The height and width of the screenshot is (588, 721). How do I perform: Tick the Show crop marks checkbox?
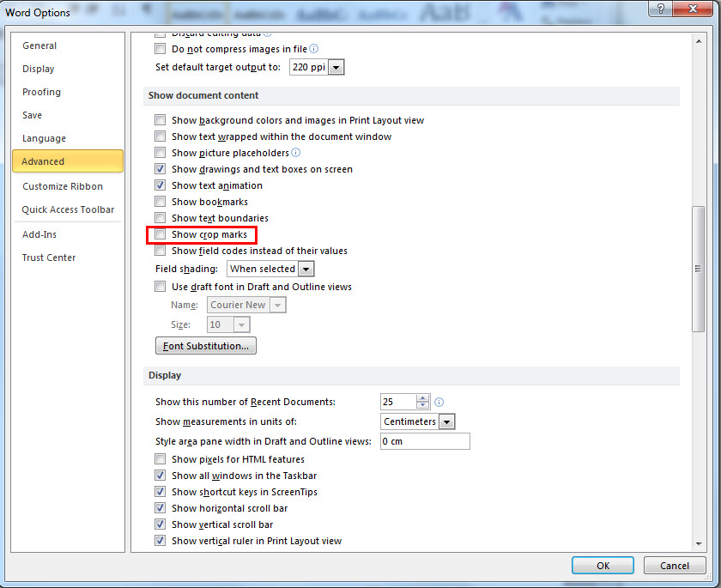tap(160, 234)
